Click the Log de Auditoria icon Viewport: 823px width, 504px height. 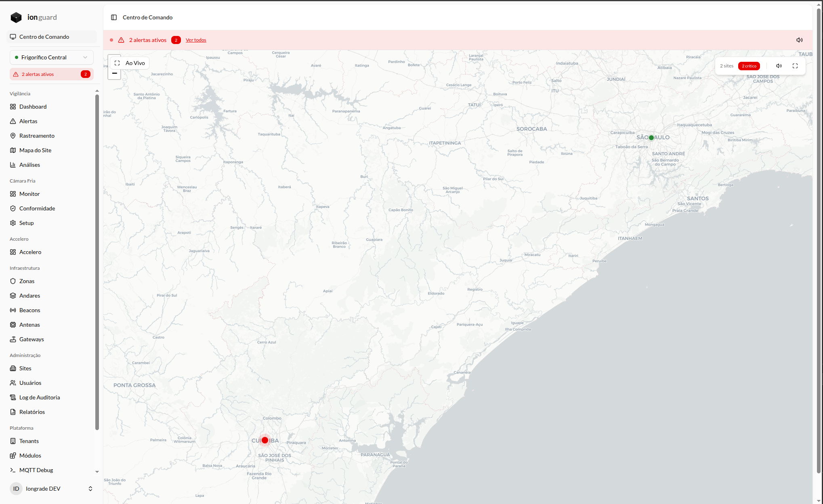(13, 397)
